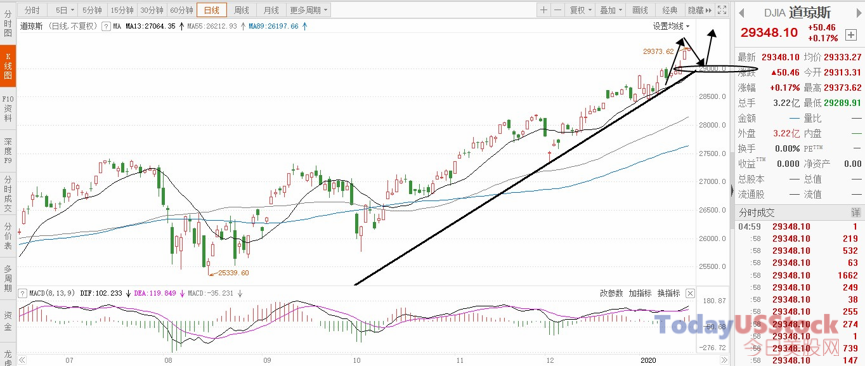Switch to 30分钟 period tab

(x=151, y=10)
